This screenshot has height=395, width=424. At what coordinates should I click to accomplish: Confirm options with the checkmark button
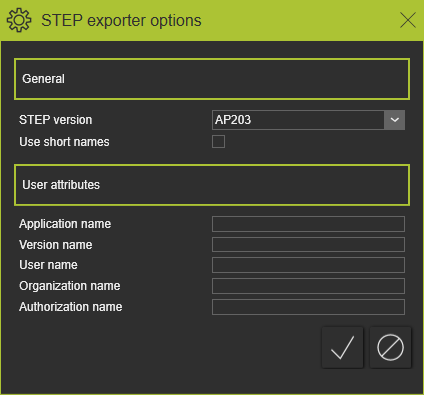coord(342,347)
